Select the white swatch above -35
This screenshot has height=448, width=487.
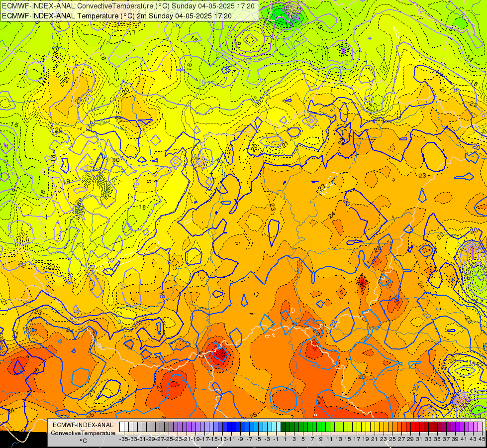pos(122,427)
